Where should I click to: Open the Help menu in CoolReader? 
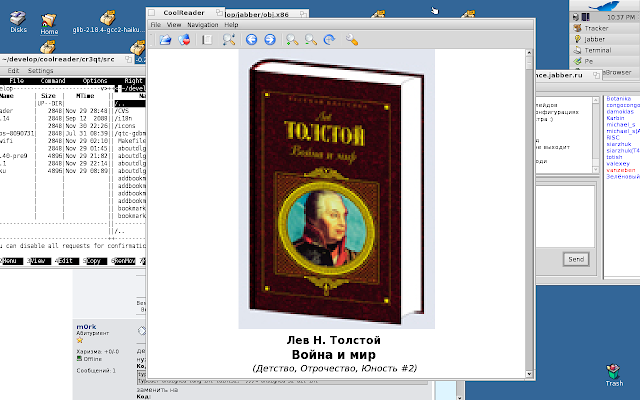[231, 25]
